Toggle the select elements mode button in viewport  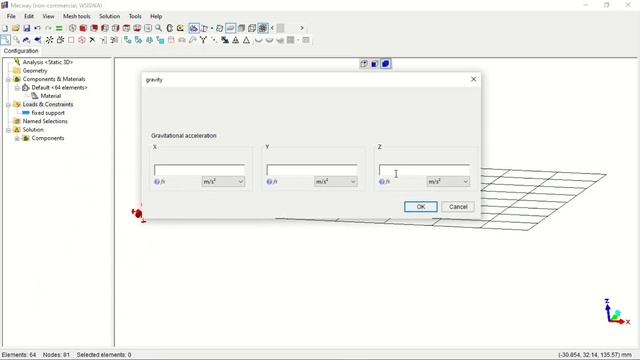point(386,64)
